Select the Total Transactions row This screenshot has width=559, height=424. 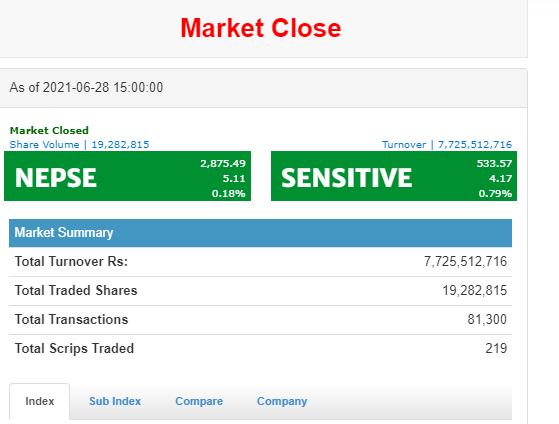pyautogui.click(x=260, y=320)
